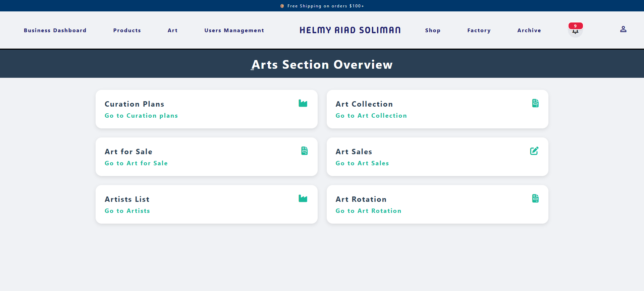
Task: Click the Art Rotation document icon
Action: coord(535,198)
